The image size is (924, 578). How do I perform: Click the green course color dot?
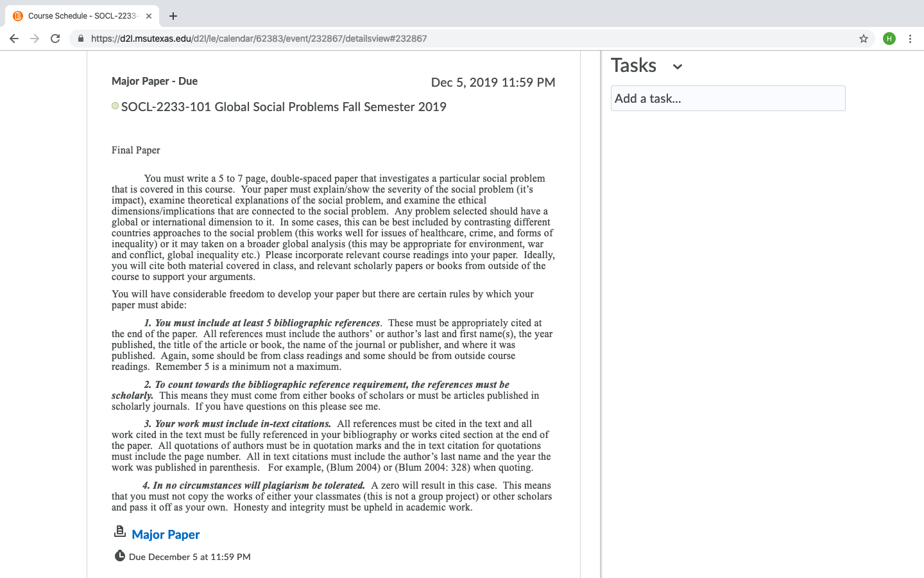(x=115, y=106)
